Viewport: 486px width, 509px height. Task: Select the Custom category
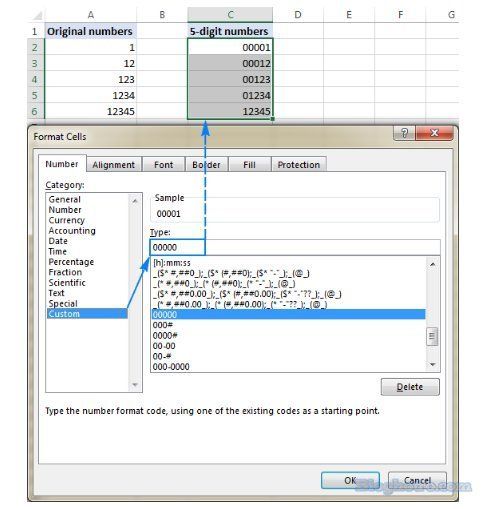click(x=87, y=314)
